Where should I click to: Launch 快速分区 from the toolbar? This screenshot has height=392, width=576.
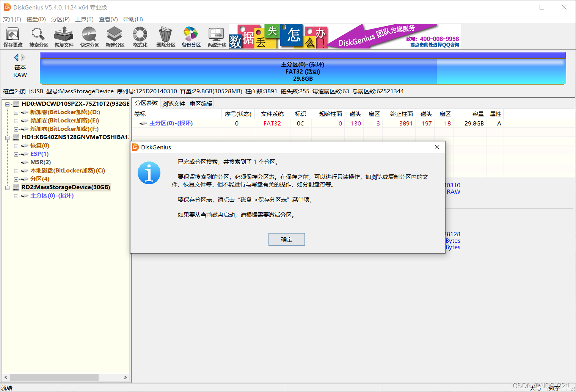(89, 37)
